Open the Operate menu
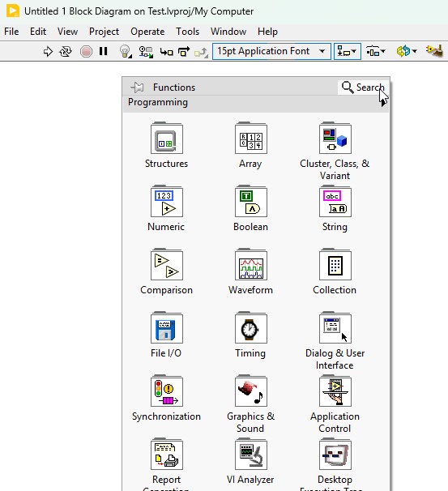Image resolution: width=448 pixels, height=491 pixels. tap(147, 32)
